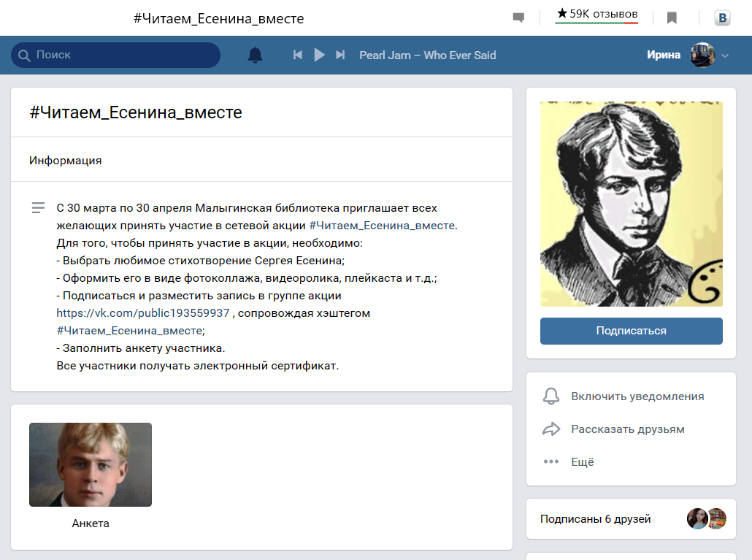Follow the vk.com/public193559937 link
Viewport: 752px width, 560px height.
pos(143,313)
